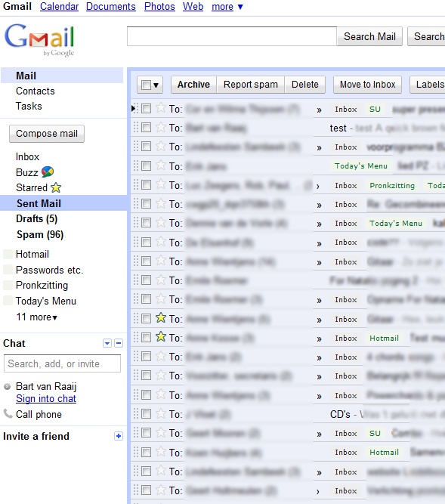This screenshot has height=504, width=445.
Task: Click drag handle of the 'test' email
Action: [136, 127]
